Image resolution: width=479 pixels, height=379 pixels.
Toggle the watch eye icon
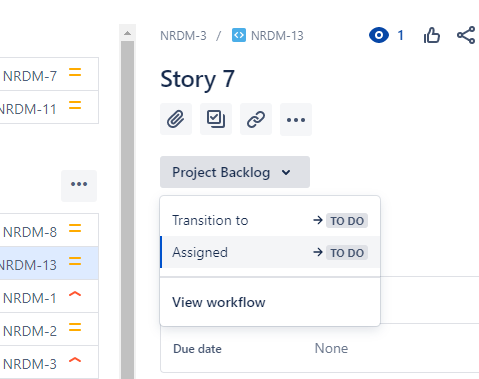379,35
